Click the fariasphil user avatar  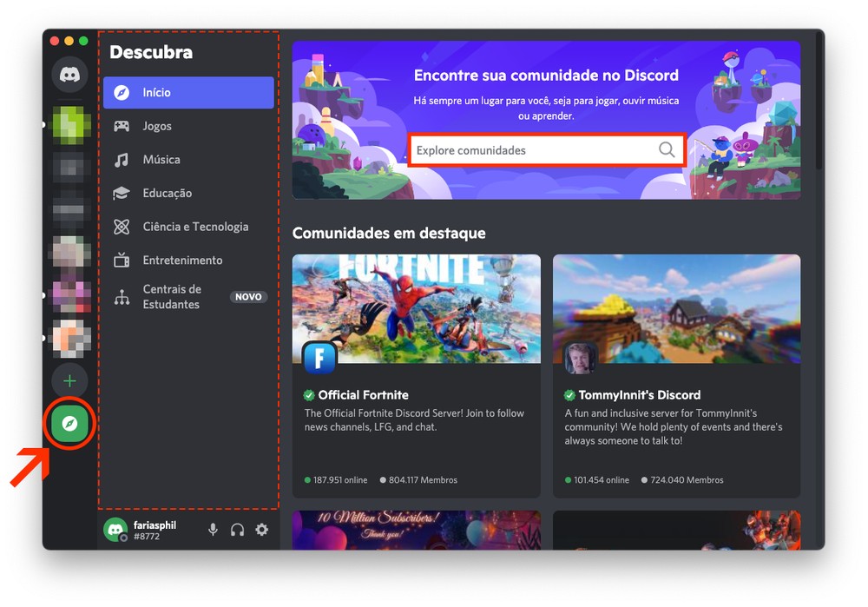tap(115, 530)
